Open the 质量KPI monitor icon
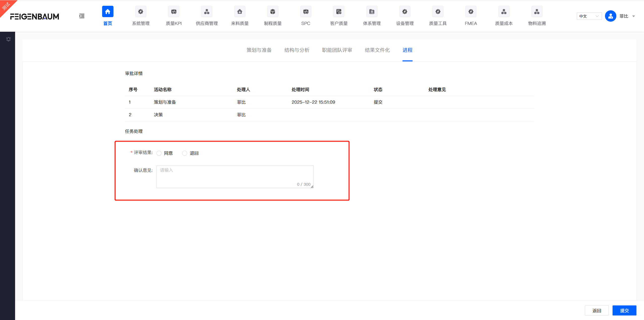644x320 pixels. (x=174, y=12)
